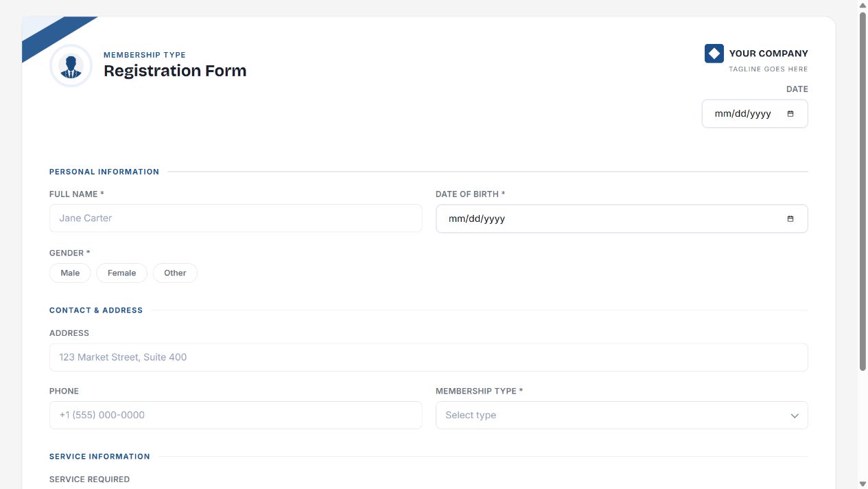This screenshot has width=868, height=489.
Task: Click the scrollbar down arrow
Action: 863,484
